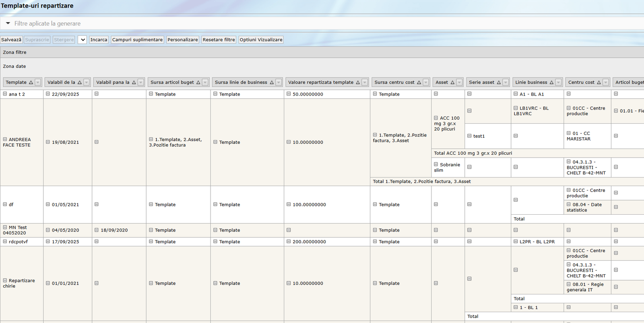Viewport: 644px width, 323px height.
Task: Click sort triangle on Linie business header
Action: (x=551, y=83)
